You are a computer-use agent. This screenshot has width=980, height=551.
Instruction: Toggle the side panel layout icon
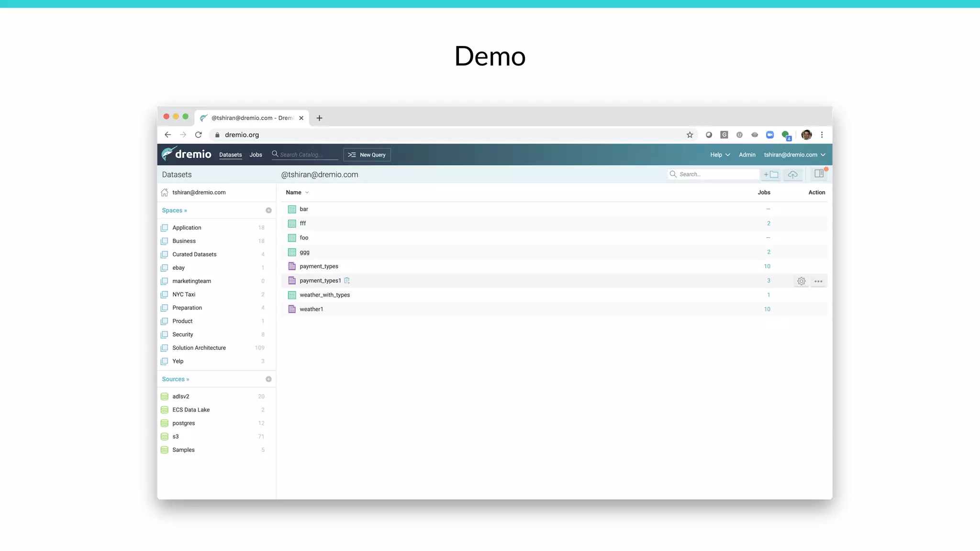tap(819, 174)
